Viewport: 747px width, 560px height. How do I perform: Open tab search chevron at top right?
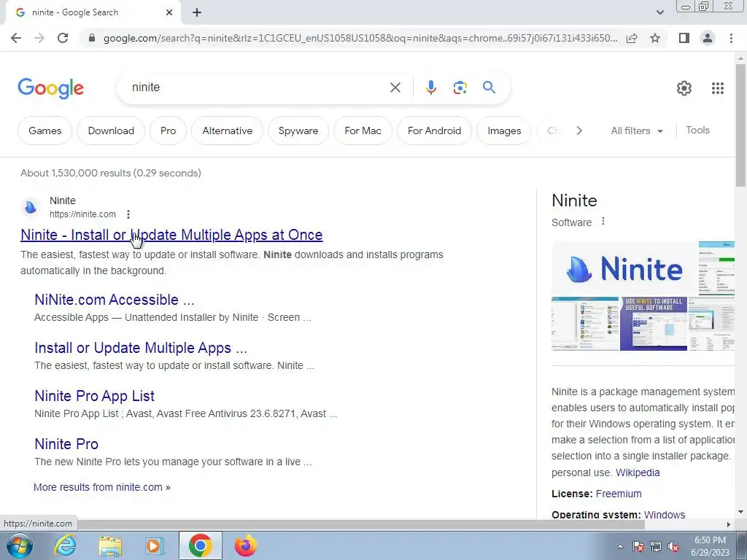[x=659, y=12]
